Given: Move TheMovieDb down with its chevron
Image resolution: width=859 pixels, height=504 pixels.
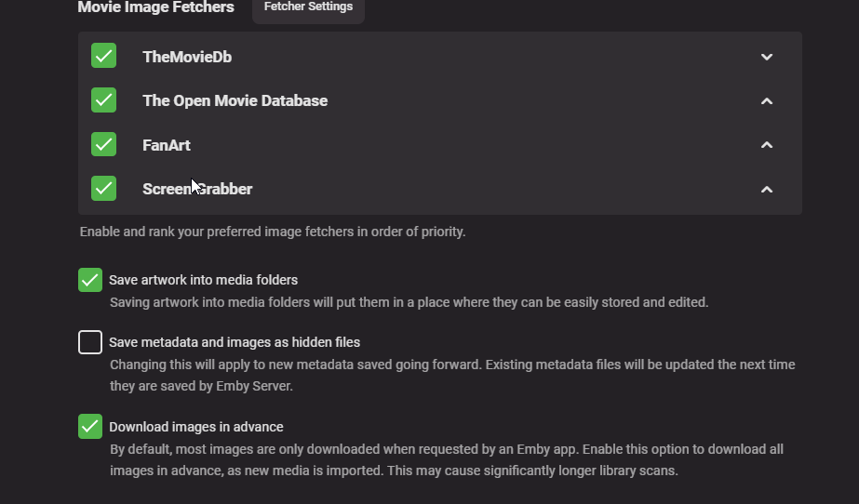Looking at the screenshot, I should [767, 57].
